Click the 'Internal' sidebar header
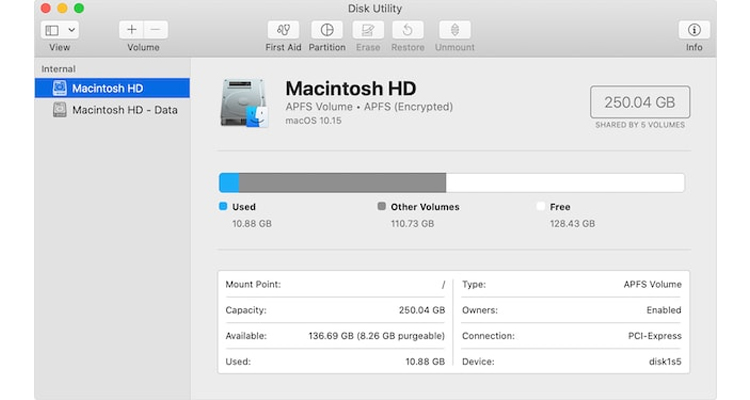The height and width of the screenshot is (400, 750). click(x=58, y=69)
